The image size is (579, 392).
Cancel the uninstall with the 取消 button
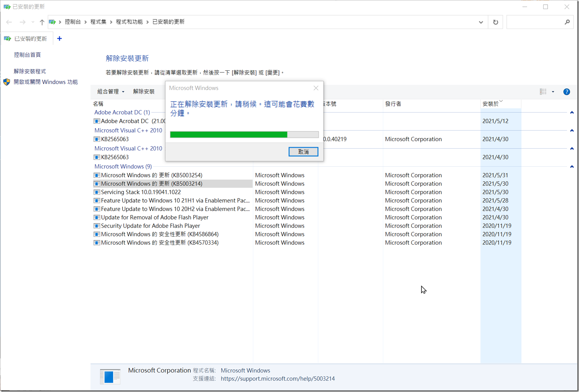(x=303, y=152)
